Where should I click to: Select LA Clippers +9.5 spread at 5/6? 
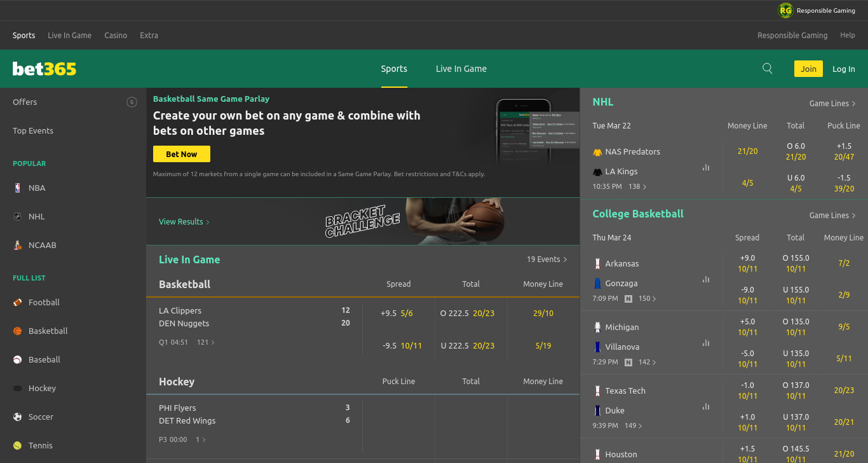tap(398, 313)
